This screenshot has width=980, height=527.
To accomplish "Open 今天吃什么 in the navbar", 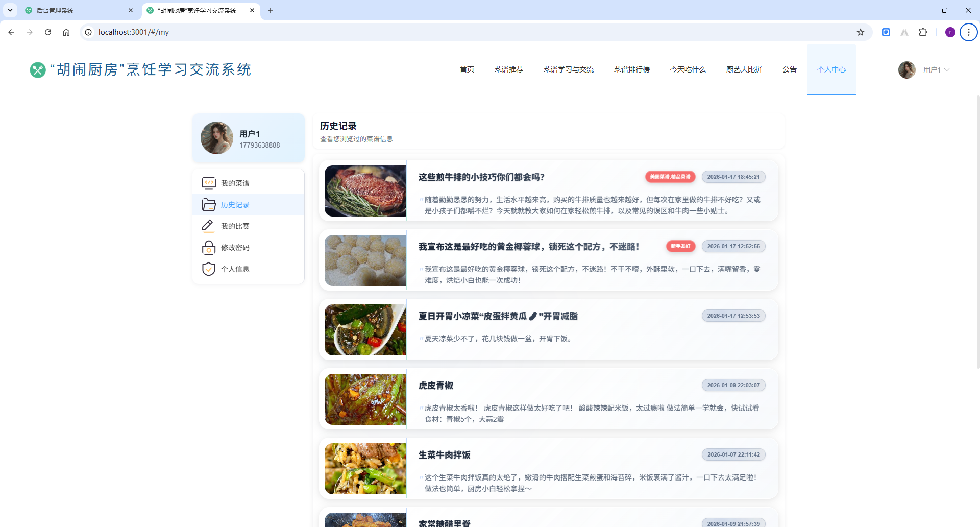I will pyautogui.click(x=688, y=69).
